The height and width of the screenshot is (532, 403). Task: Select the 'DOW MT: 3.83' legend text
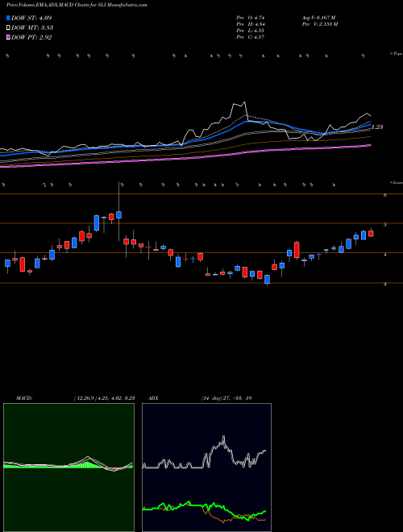coord(32,27)
